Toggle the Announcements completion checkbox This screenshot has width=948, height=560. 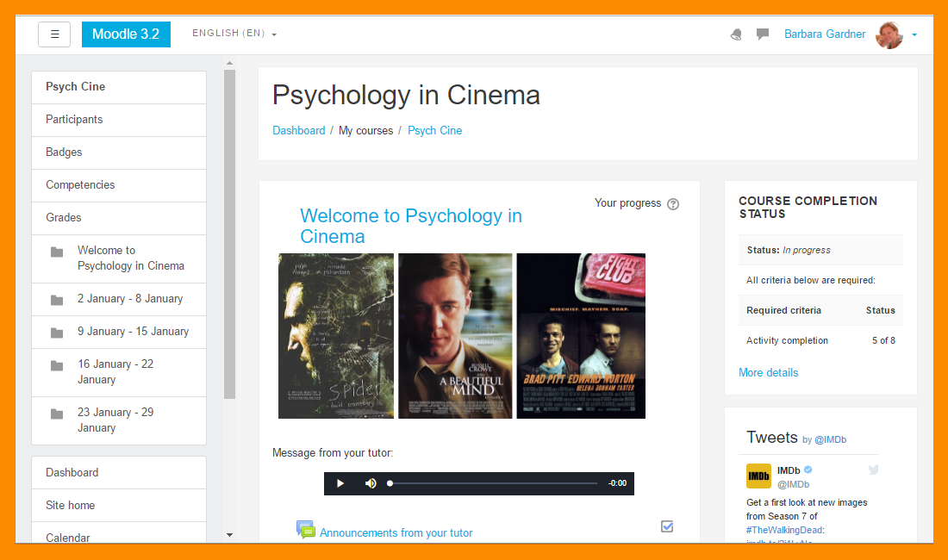pyautogui.click(x=667, y=526)
